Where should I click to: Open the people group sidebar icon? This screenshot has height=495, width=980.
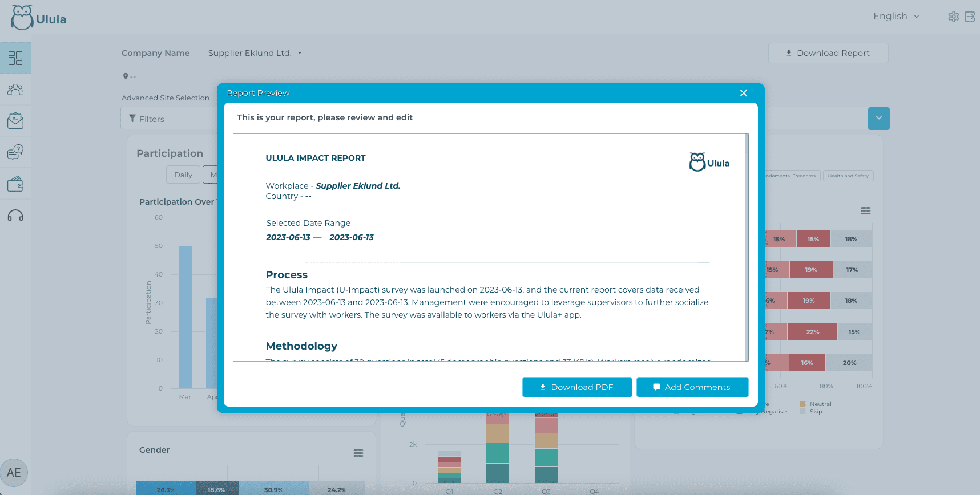tap(15, 90)
